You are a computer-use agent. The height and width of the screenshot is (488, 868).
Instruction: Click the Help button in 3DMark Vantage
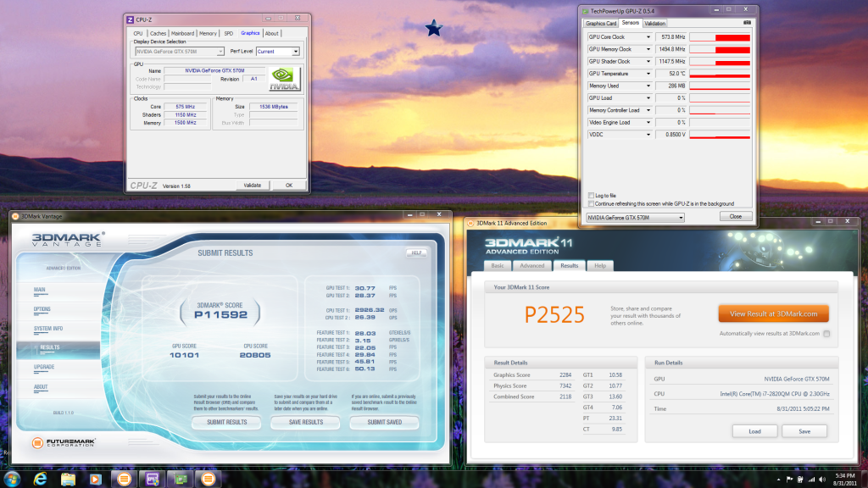pyautogui.click(x=416, y=252)
